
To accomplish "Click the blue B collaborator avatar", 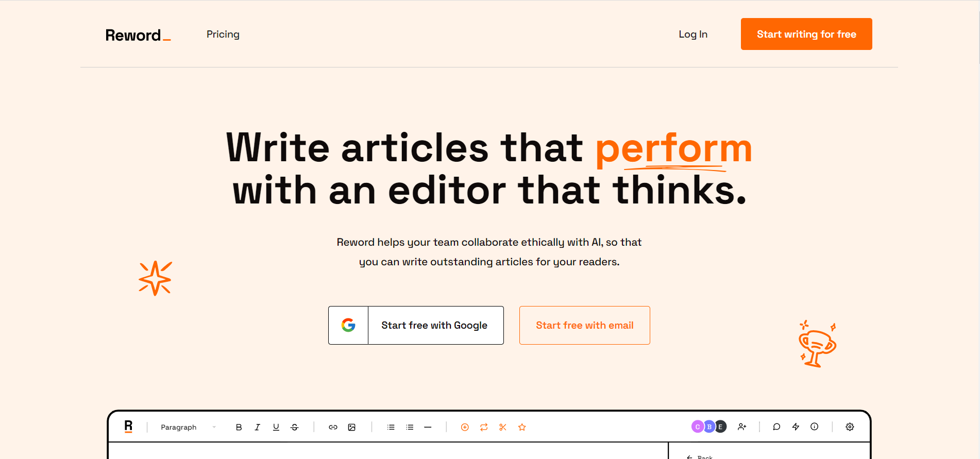I will (x=709, y=427).
